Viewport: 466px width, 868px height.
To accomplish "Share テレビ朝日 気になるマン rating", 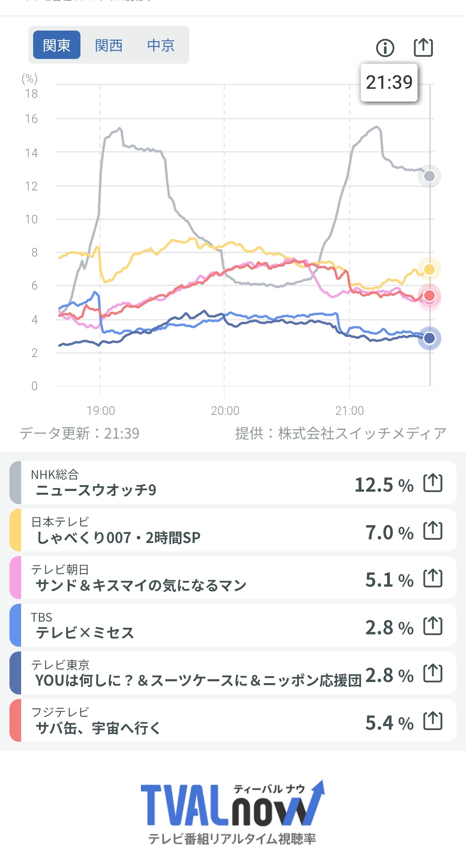I will click(x=433, y=578).
